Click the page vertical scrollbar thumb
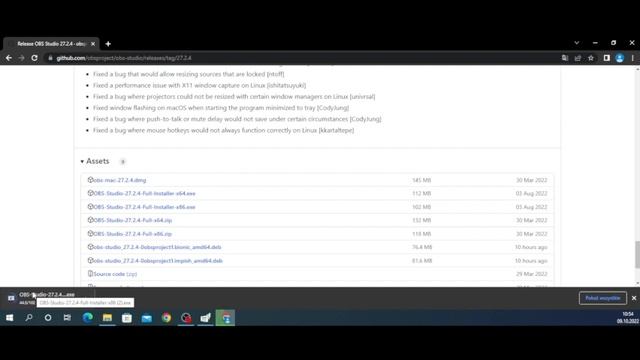Screen dimensions: 640x360 click(637, 254)
